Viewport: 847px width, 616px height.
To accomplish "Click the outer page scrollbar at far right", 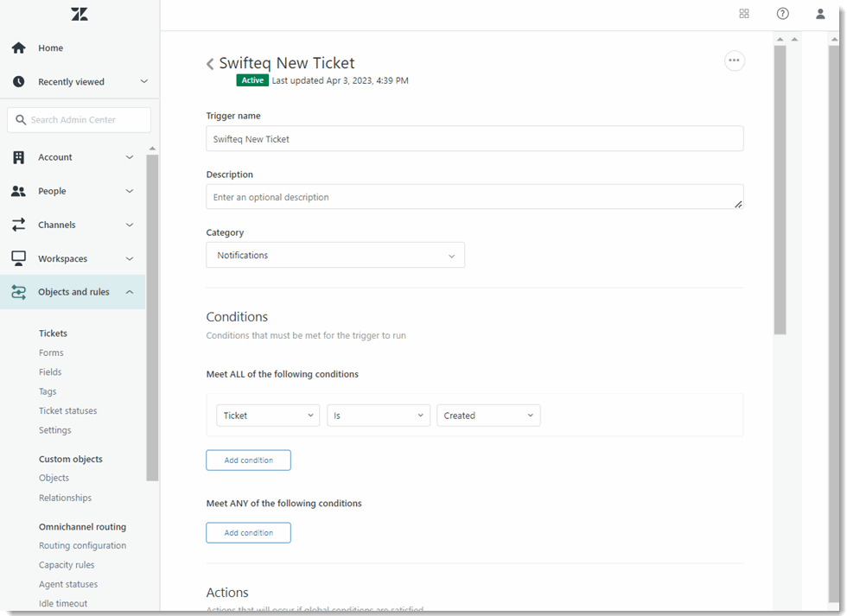I will point(834,323).
